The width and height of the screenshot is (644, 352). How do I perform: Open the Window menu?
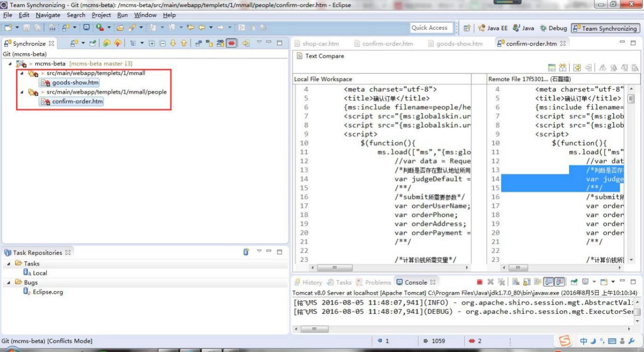tap(145, 15)
